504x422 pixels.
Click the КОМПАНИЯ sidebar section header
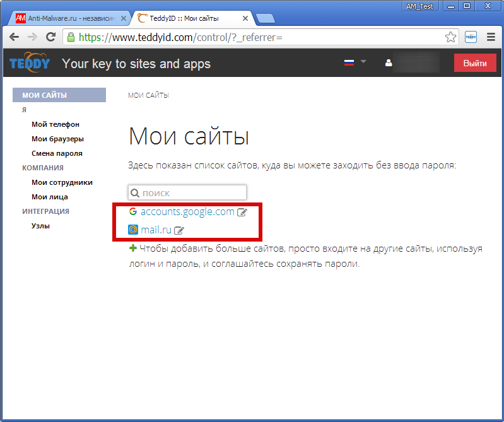43,168
